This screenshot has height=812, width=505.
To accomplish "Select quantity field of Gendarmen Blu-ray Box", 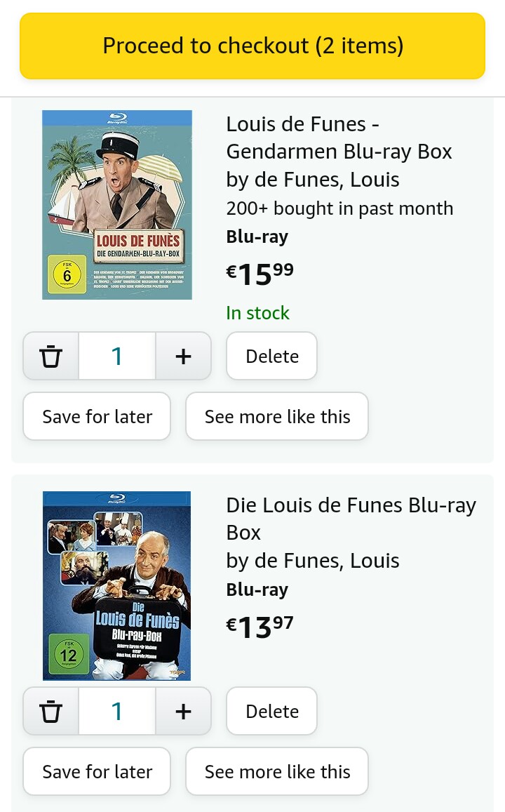I will pos(117,357).
